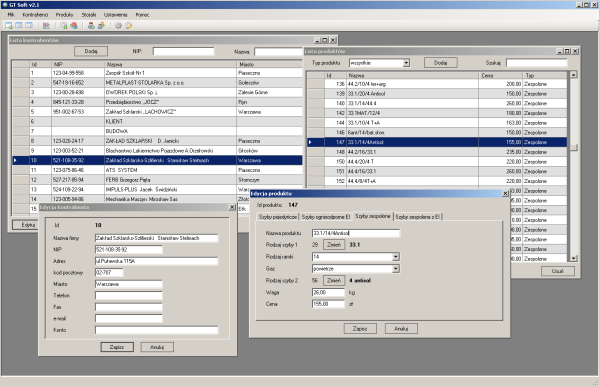
Task: Click the Waga input field
Action: (328, 292)
